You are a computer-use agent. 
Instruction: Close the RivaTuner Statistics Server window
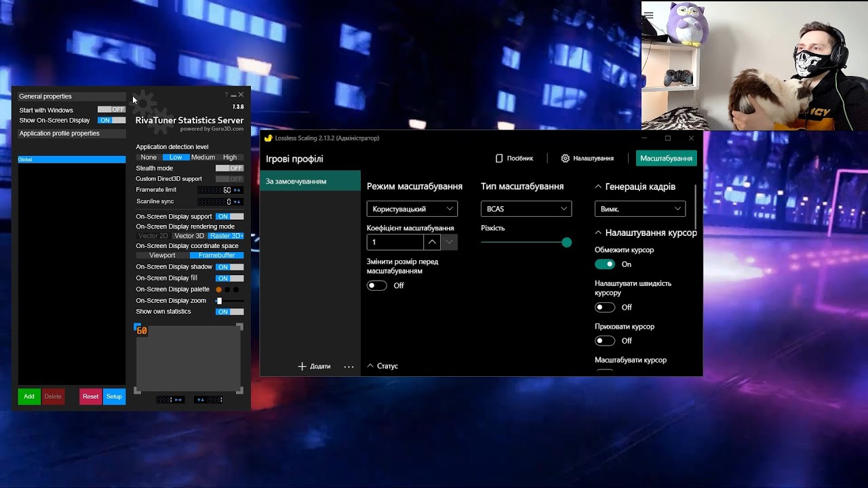241,95
